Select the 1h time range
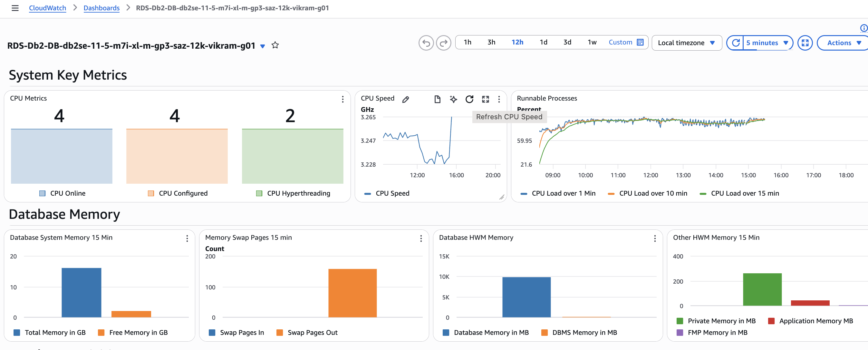The width and height of the screenshot is (868, 350). click(x=468, y=43)
